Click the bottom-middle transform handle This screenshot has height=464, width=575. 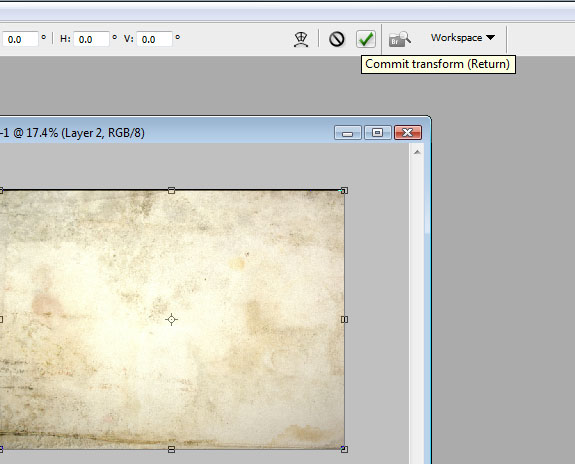(171, 449)
